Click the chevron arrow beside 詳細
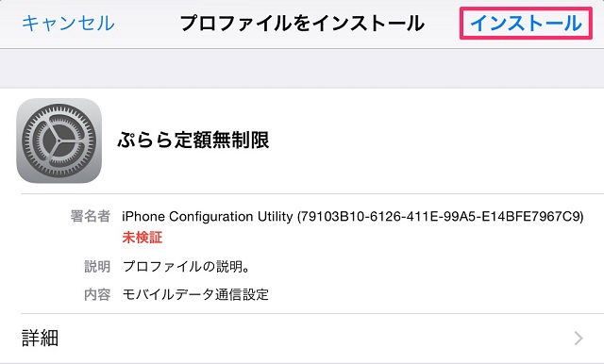The width and height of the screenshot is (604, 364). tap(579, 339)
